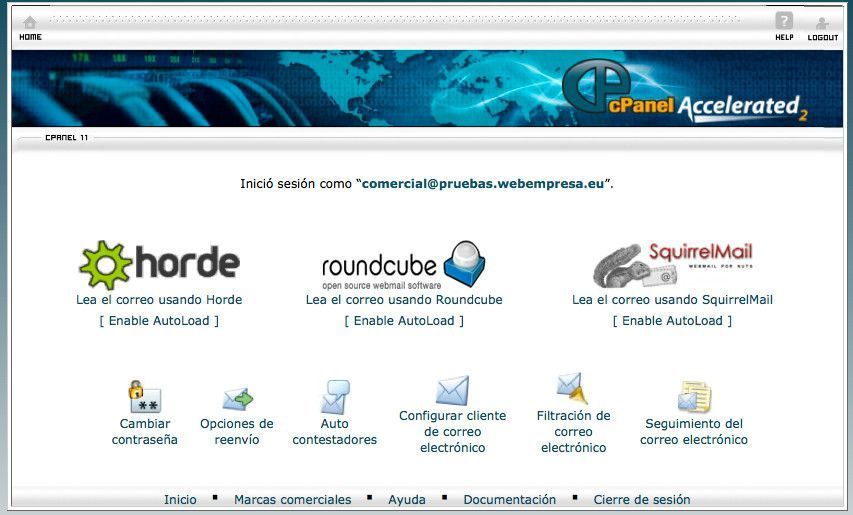This screenshot has height=515, width=853.
Task: Click the Cambiar contraseña padlock icon
Action: pyautogui.click(x=145, y=397)
